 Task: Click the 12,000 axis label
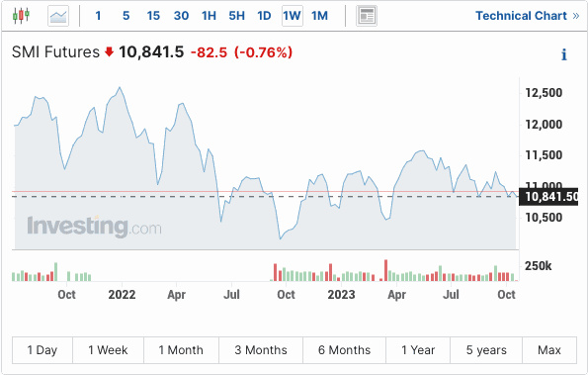(x=544, y=125)
